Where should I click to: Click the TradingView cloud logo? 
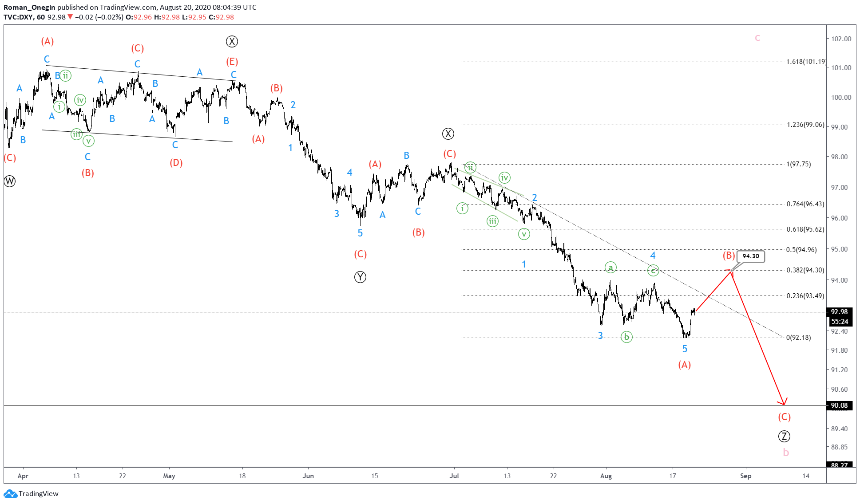point(10,493)
